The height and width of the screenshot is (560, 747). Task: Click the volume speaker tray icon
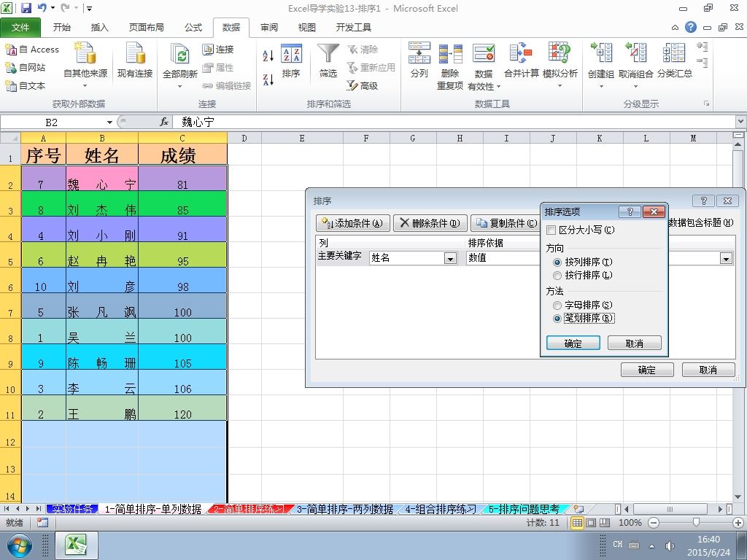(x=670, y=545)
